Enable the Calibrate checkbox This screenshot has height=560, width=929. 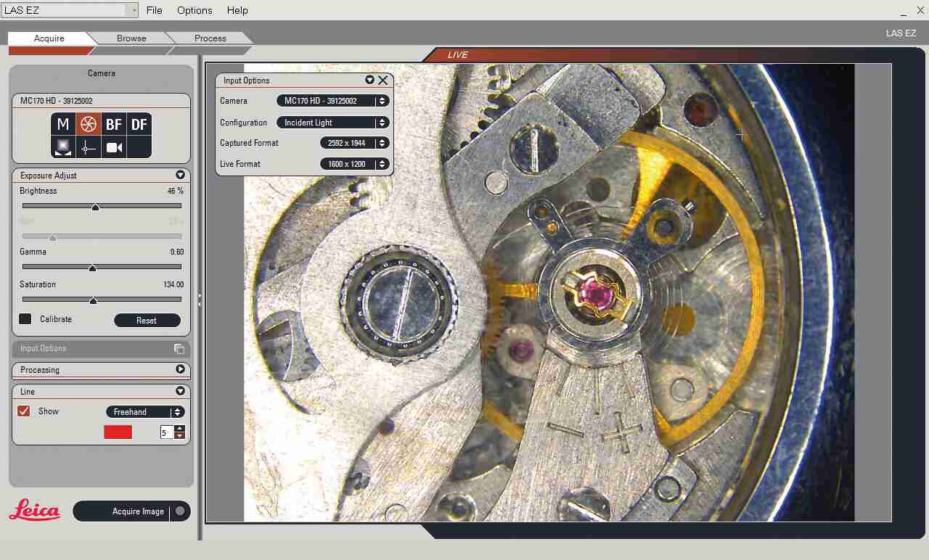click(26, 319)
